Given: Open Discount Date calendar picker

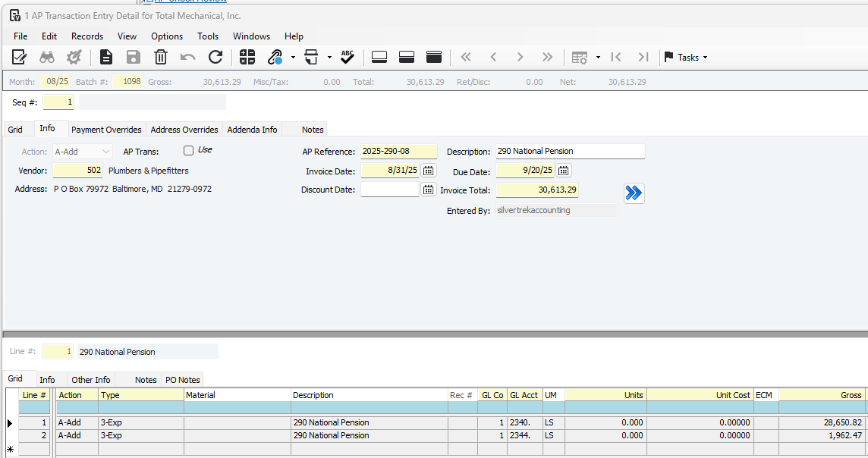Looking at the screenshot, I should (429, 190).
